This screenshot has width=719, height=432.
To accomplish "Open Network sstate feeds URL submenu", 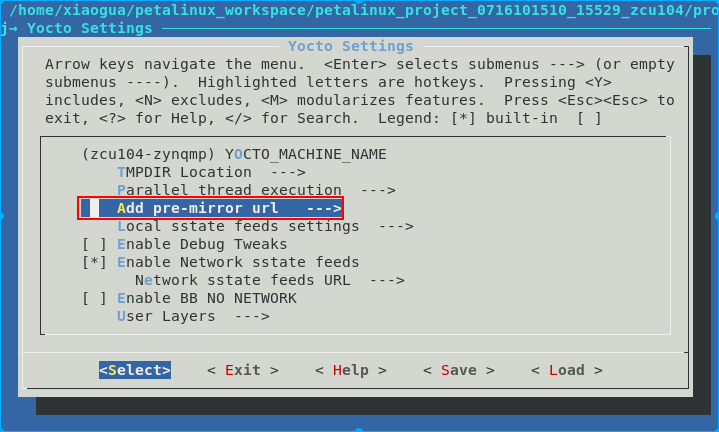I will [x=270, y=280].
